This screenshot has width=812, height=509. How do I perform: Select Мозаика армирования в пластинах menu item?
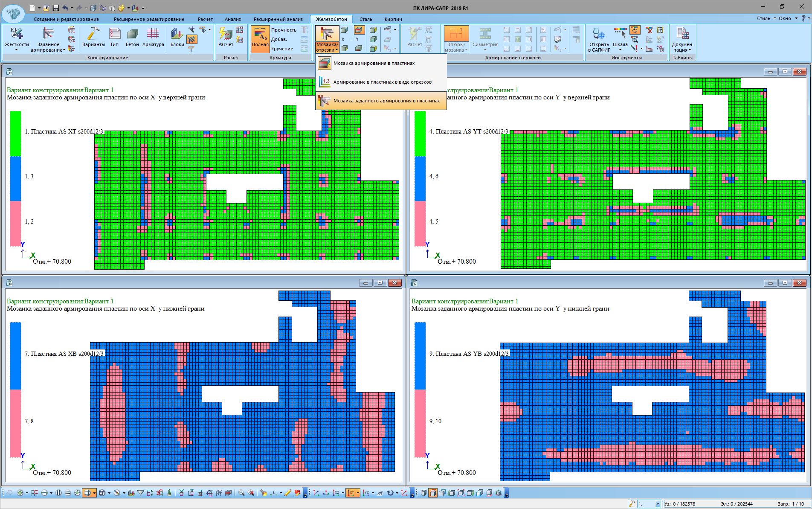click(374, 63)
